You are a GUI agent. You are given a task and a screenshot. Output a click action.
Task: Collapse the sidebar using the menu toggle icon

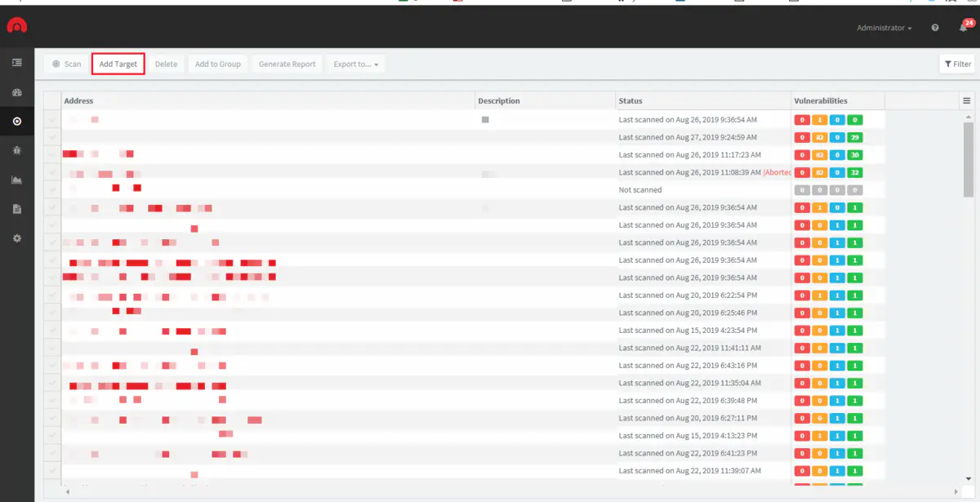[16, 63]
